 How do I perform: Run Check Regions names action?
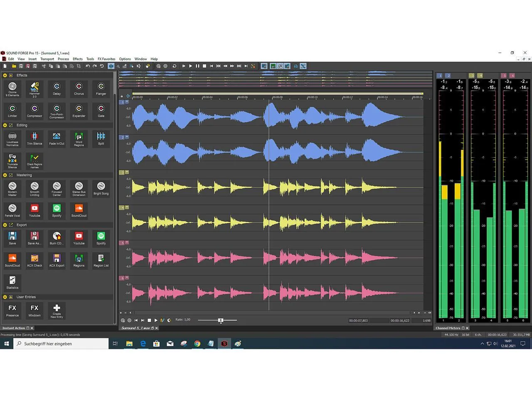click(34, 161)
